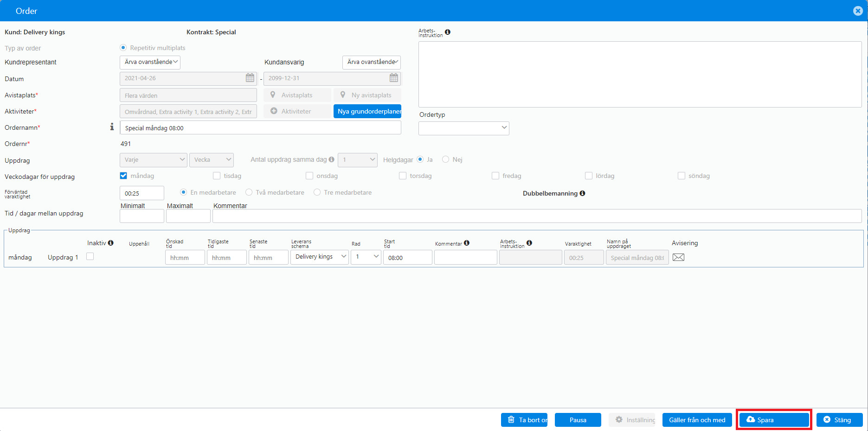Select Helgdagar Ja radio button

click(x=420, y=159)
